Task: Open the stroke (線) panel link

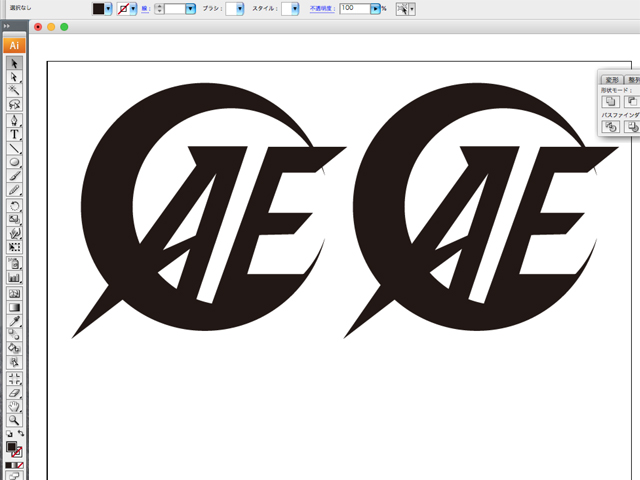Action: (145, 9)
